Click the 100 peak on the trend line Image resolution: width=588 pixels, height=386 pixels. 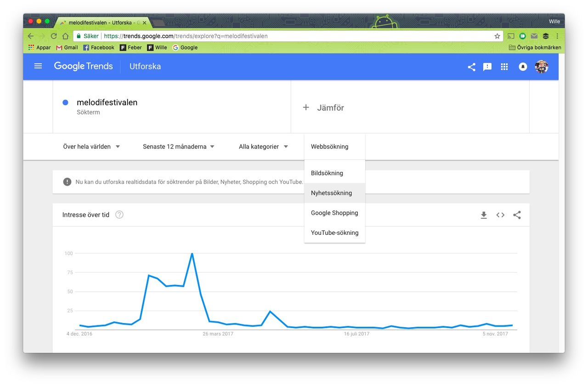192,253
